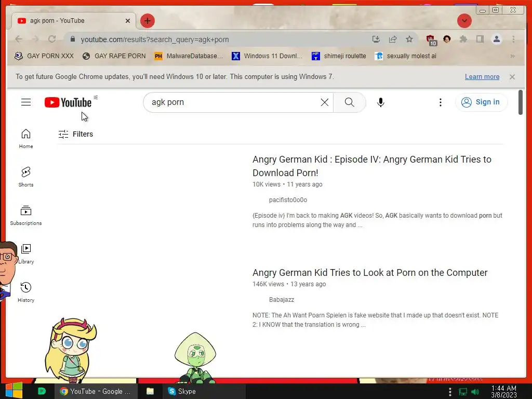
Task: Click the Sign in button
Action: [x=481, y=102]
